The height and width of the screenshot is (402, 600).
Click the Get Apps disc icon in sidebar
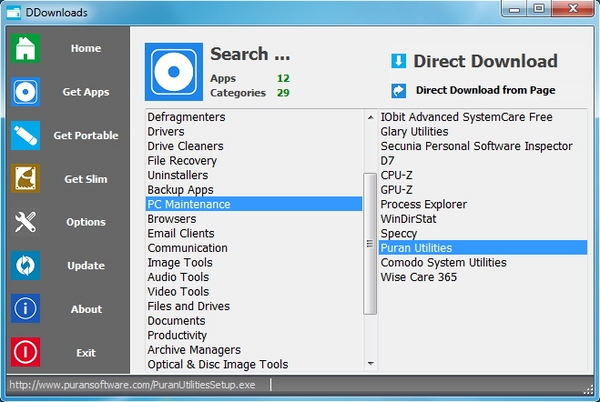click(x=25, y=92)
